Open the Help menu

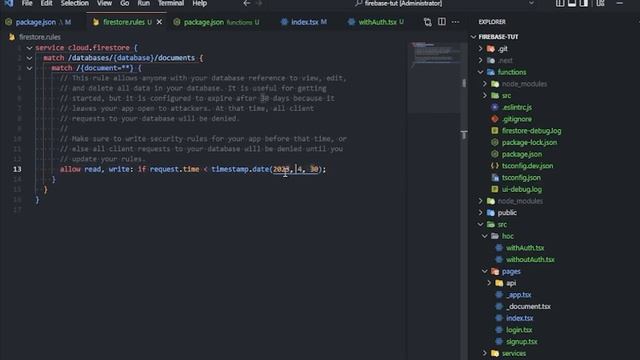click(x=199, y=3)
